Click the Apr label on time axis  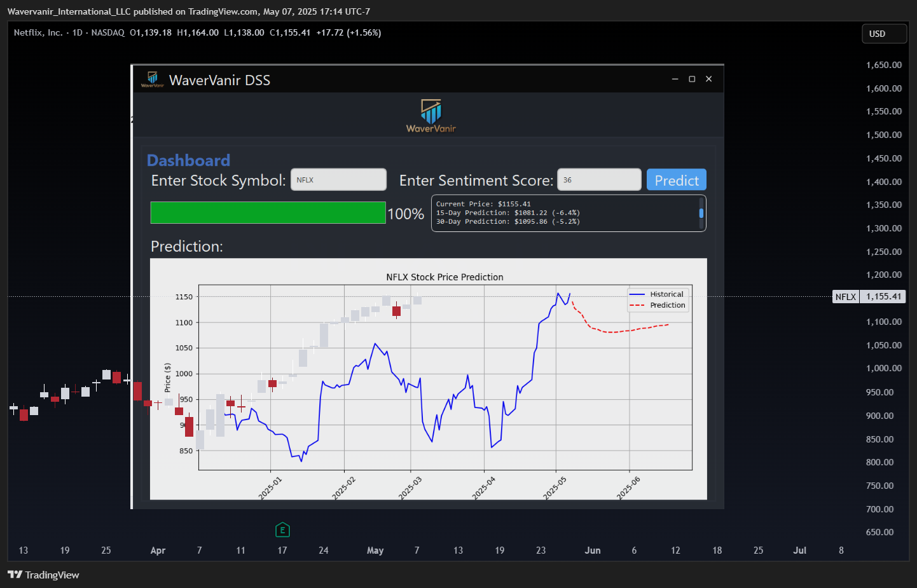point(158,550)
